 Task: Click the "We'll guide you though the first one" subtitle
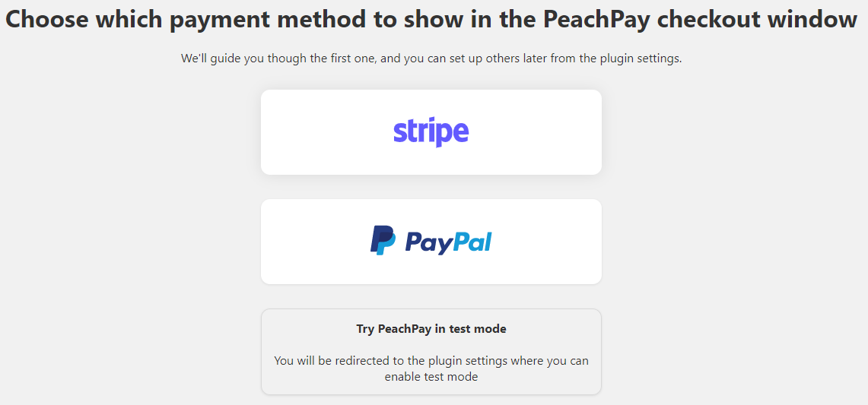tap(431, 59)
